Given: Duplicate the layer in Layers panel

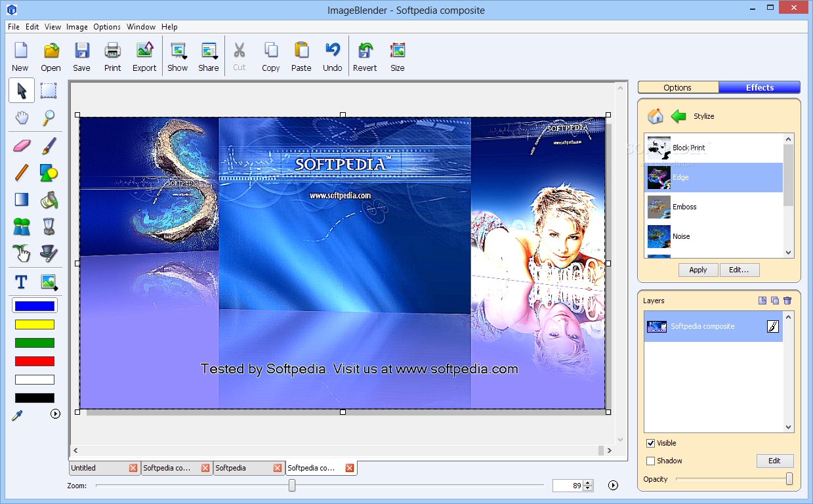Looking at the screenshot, I should pos(775,301).
